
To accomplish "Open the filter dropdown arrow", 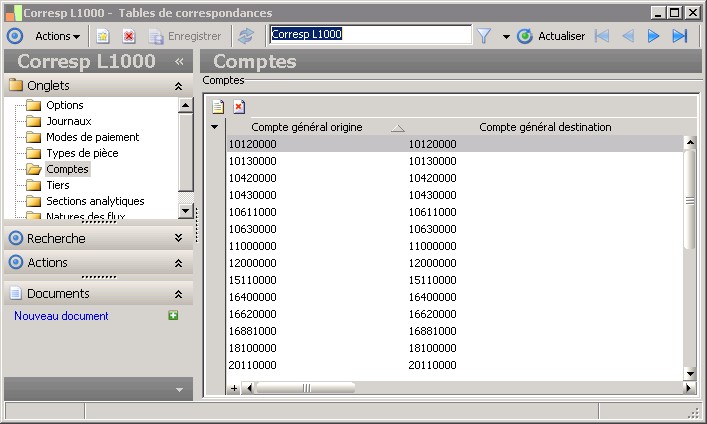I will [x=505, y=36].
